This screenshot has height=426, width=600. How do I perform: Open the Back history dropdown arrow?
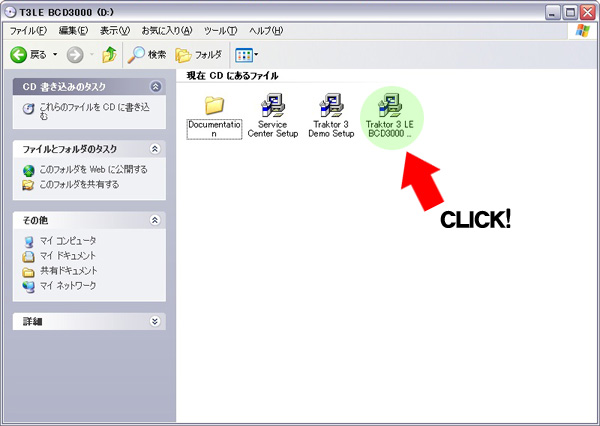point(55,55)
